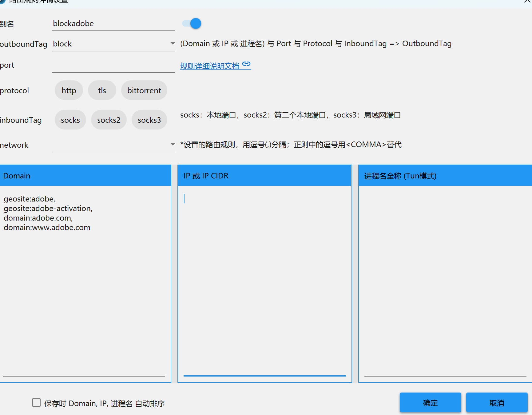Select the socks2 inboundTag chip
The height and width of the screenshot is (415, 532).
tap(109, 120)
